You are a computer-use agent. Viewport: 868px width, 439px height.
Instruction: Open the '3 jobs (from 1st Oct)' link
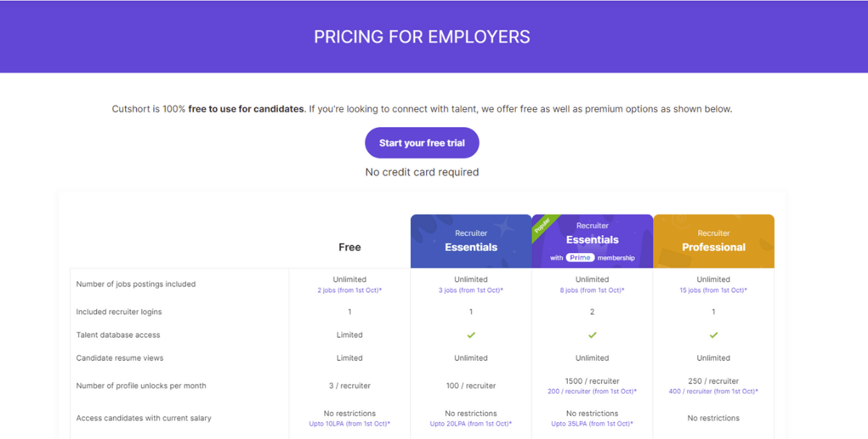click(471, 290)
